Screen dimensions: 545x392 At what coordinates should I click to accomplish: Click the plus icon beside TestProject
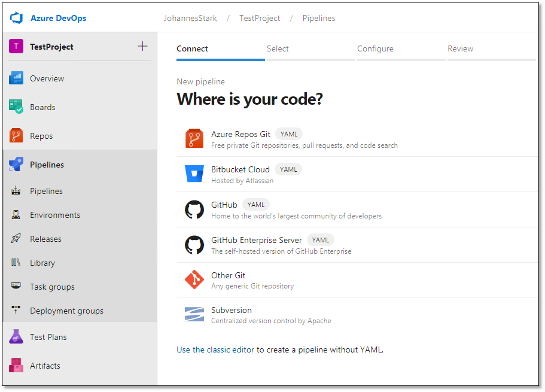coord(142,46)
